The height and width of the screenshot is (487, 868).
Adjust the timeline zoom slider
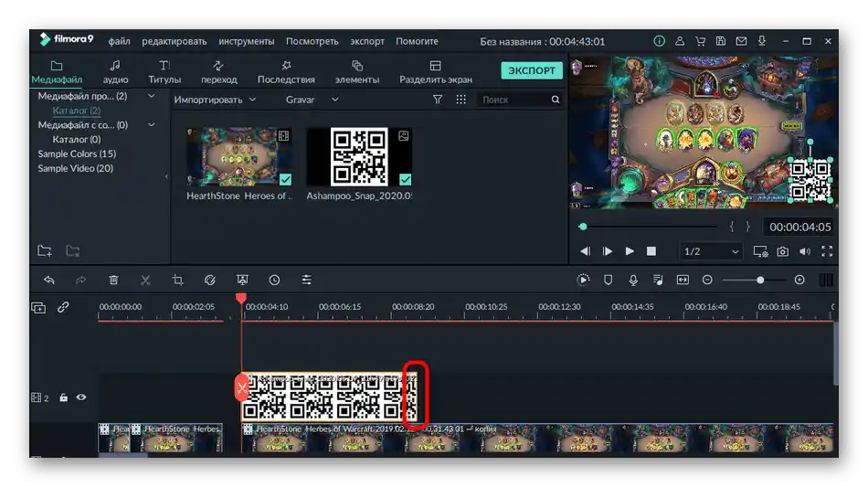pos(760,280)
